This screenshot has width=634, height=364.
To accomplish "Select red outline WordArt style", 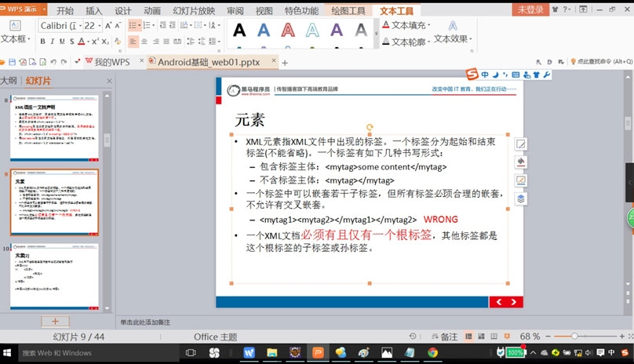I will 288,30.
